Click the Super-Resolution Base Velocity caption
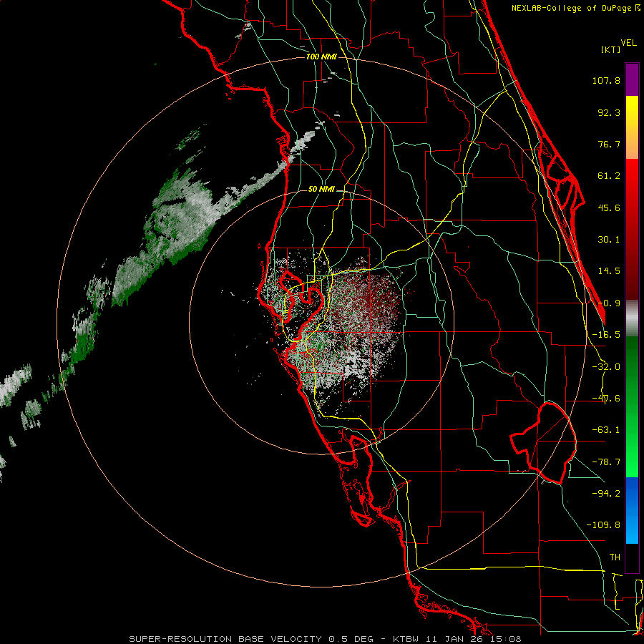Screen dimensions: 644x644 (x=326, y=639)
